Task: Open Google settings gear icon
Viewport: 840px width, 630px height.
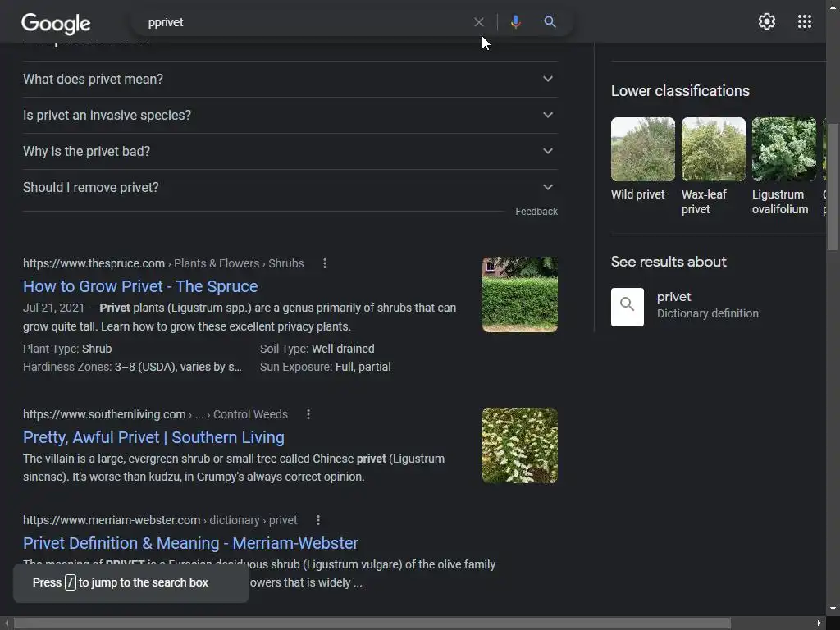Action: (767, 21)
